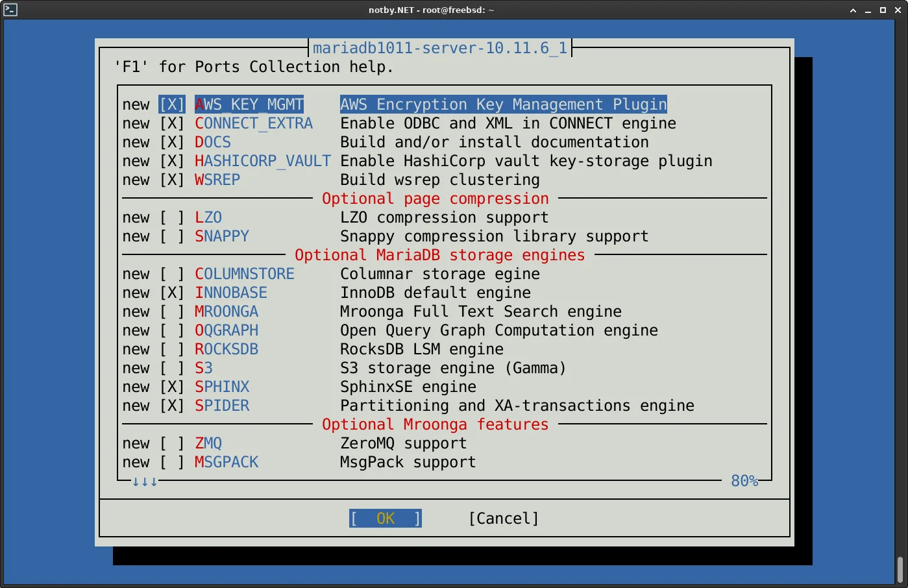
Task: Click 'Open Query Graph Computation engine' text
Action: tap(499, 330)
